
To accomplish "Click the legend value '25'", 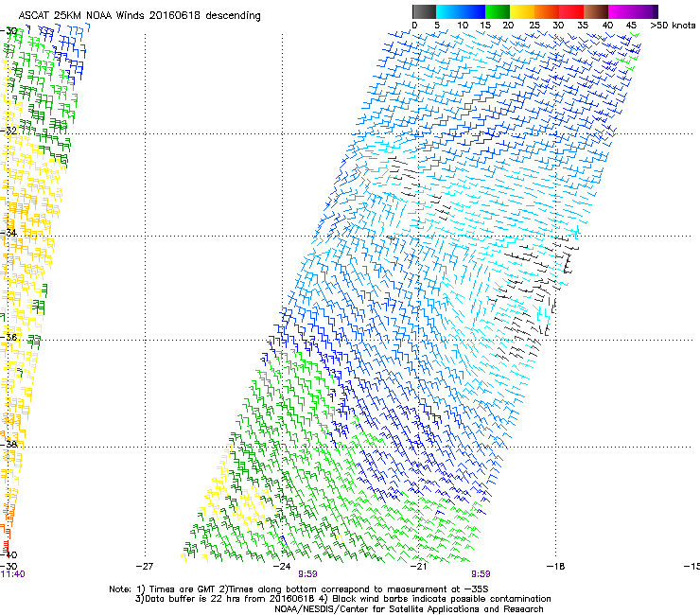I will click(534, 26).
